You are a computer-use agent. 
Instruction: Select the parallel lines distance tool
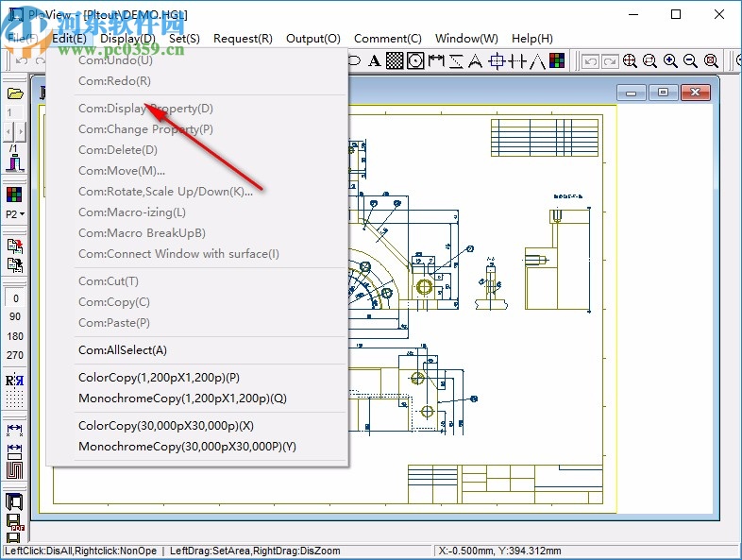point(517,61)
